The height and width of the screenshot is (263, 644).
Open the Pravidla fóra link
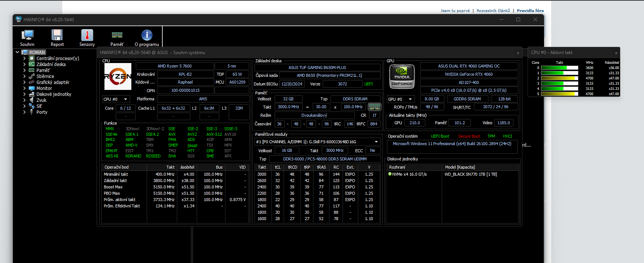tap(530, 10)
